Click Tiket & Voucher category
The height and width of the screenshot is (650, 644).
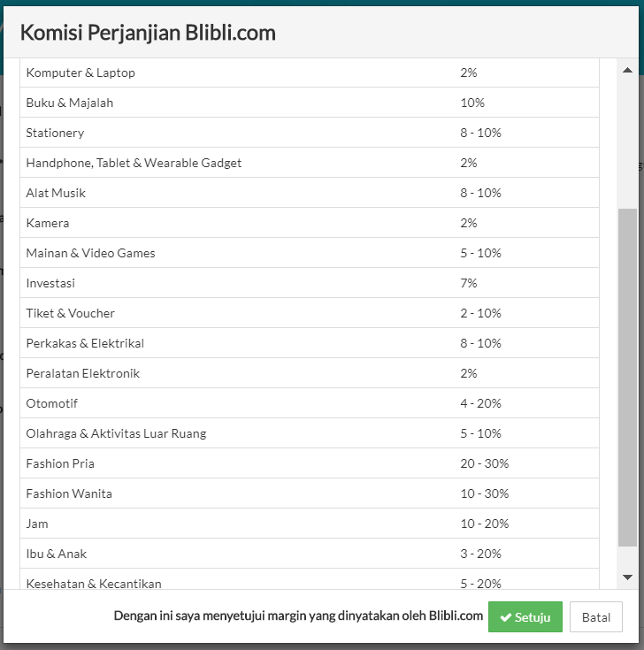tap(70, 313)
